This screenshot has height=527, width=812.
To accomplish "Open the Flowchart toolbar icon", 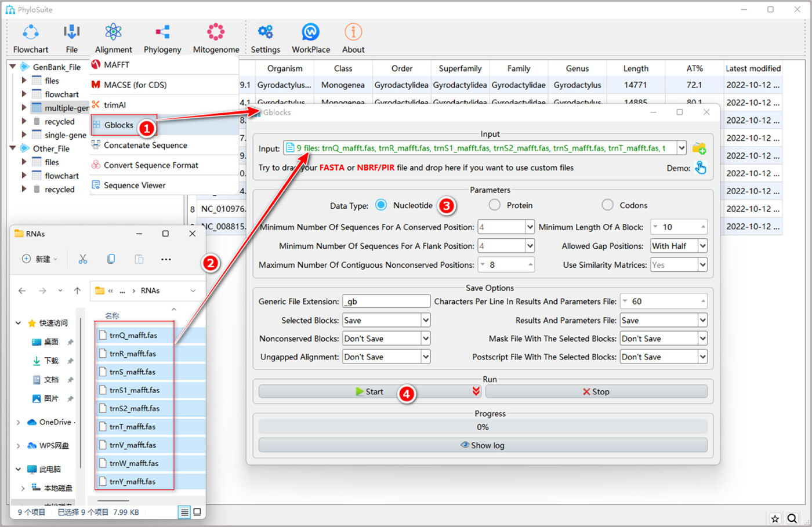I will (31, 38).
